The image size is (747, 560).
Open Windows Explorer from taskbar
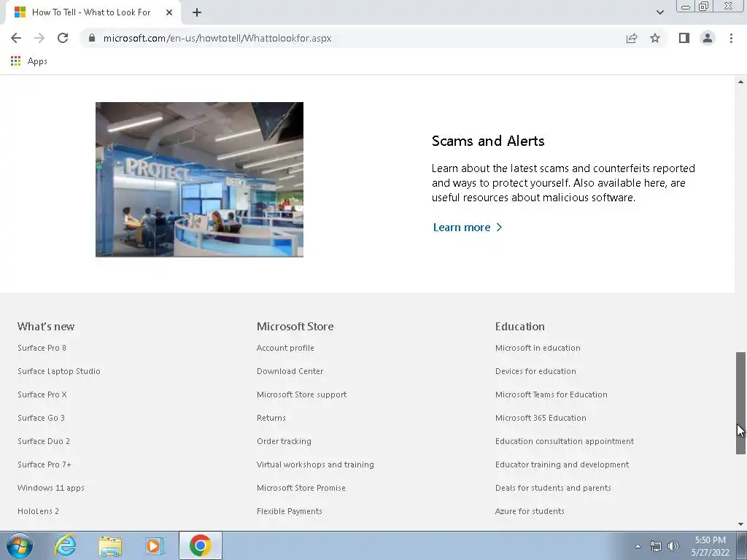[110, 545]
